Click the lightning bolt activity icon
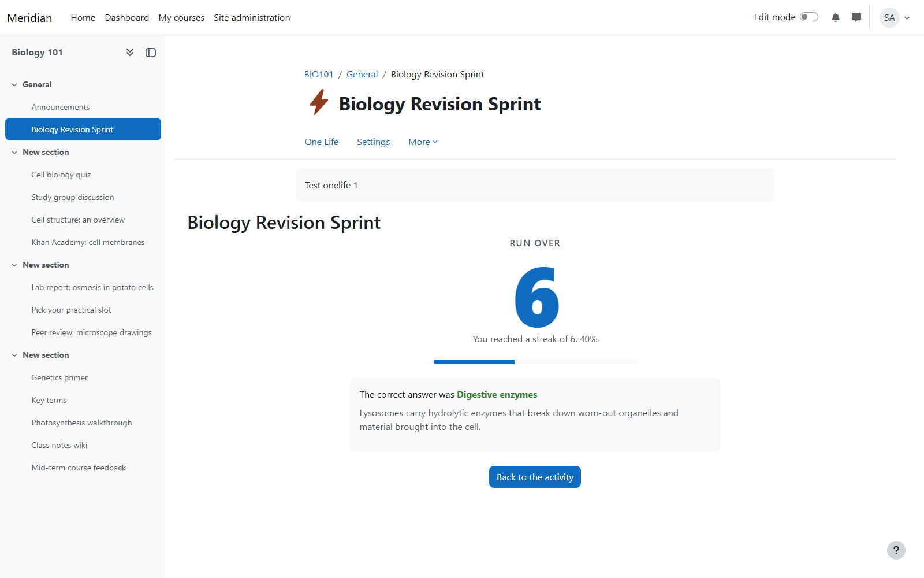The width and height of the screenshot is (924, 578). (319, 102)
